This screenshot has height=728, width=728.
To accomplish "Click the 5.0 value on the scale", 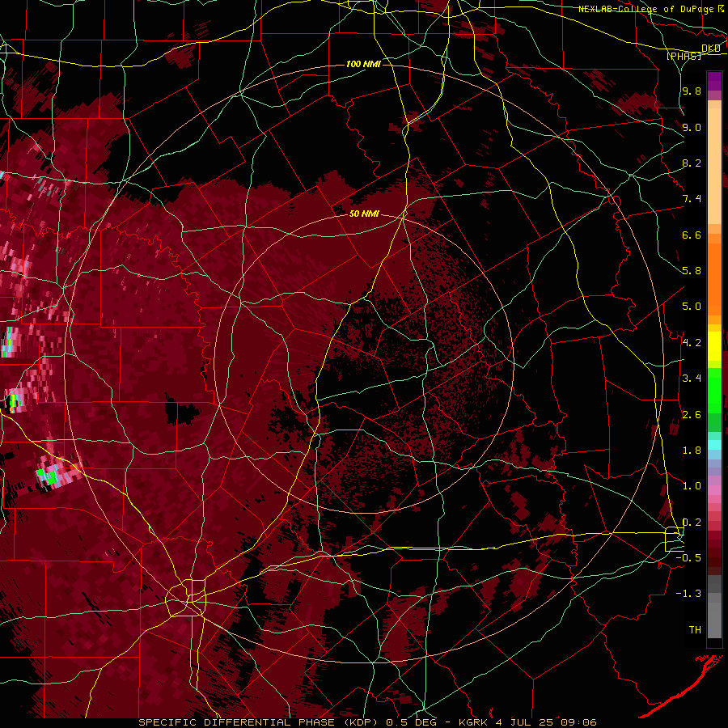I will click(x=692, y=307).
